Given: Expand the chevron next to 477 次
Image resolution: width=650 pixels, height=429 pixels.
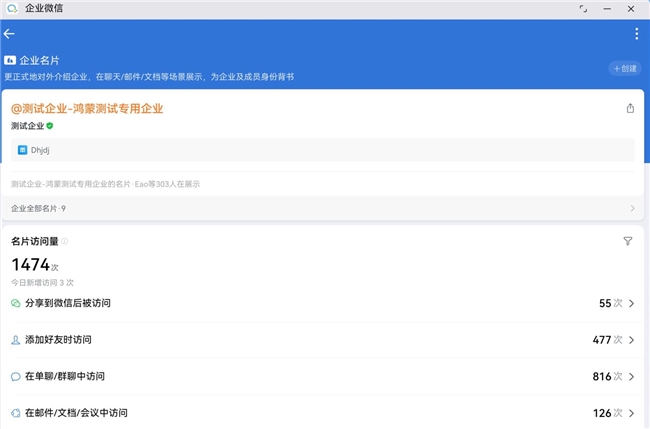Looking at the screenshot, I should (x=631, y=340).
